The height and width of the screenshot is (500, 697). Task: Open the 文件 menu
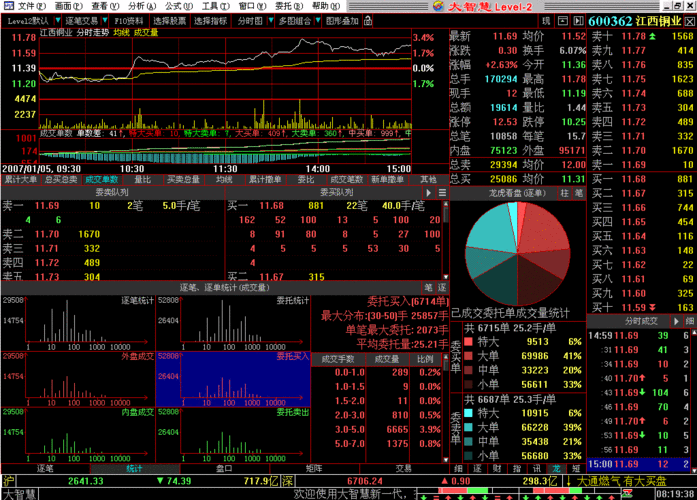tap(32, 6)
